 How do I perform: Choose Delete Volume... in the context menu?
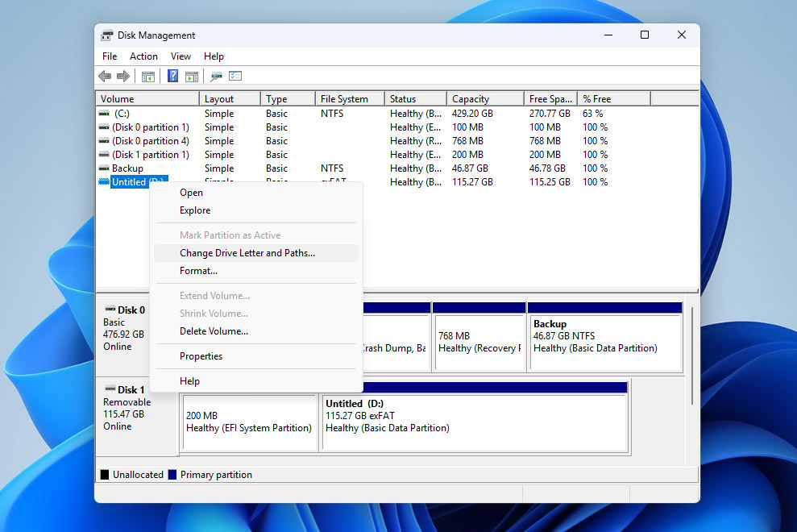tap(214, 331)
